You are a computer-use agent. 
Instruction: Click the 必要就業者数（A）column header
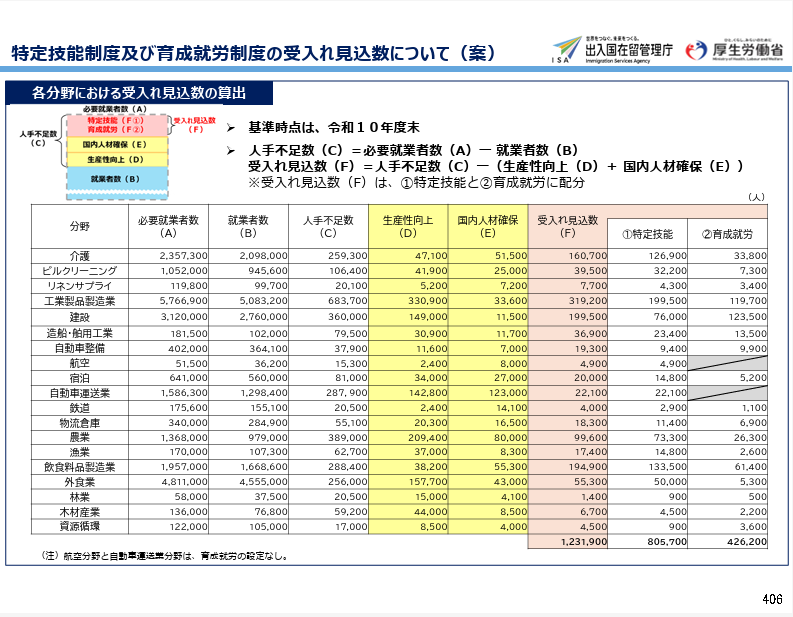[168, 225]
